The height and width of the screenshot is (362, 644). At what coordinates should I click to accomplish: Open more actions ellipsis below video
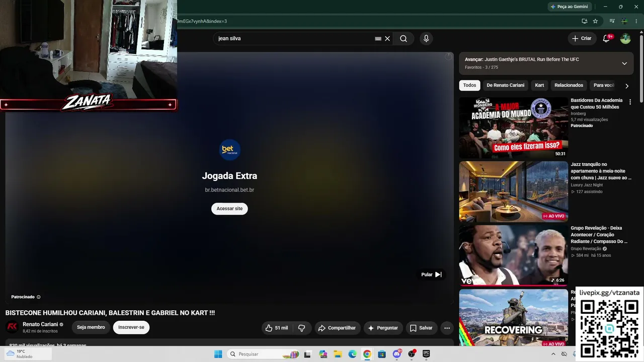(447, 328)
